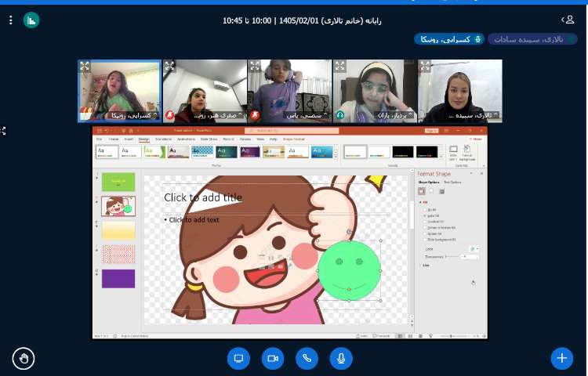Image resolution: width=588 pixels, height=376 pixels.
Task: Select the Gradient fill radio option
Action: point(434,222)
